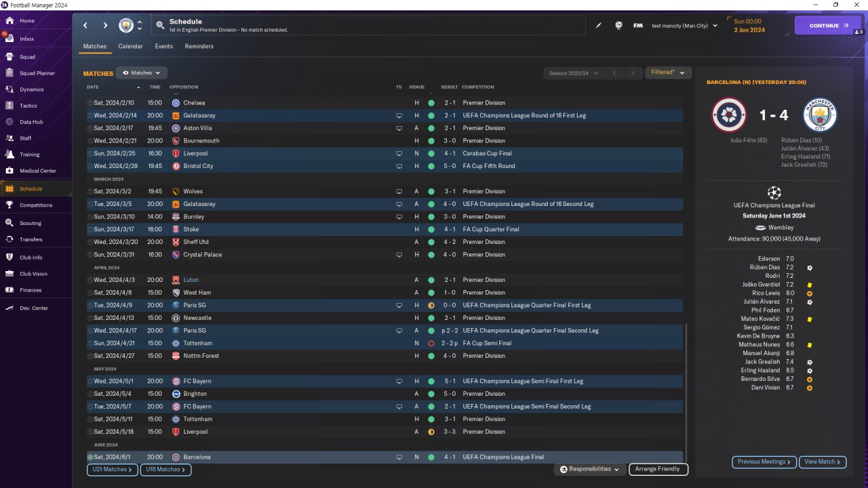Navigate forward with the right arrow

[105, 26]
